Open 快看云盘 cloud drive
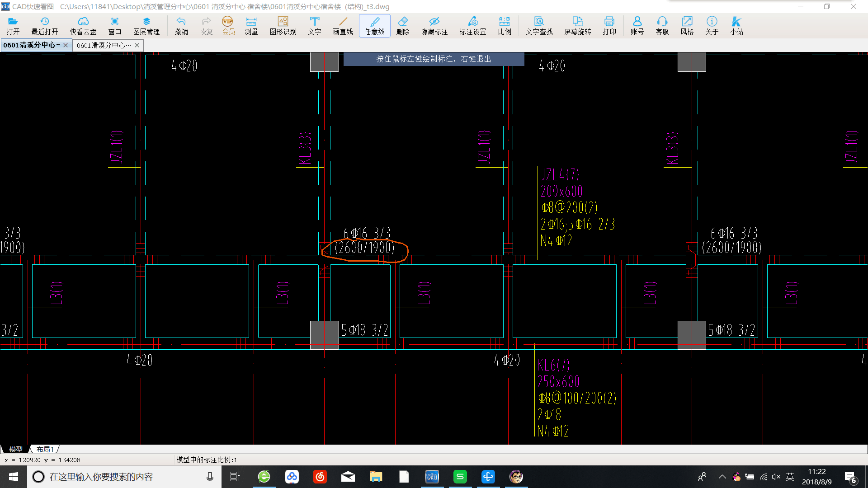Image resolution: width=868 pixels, height=488 pixels. pos(83,26)
